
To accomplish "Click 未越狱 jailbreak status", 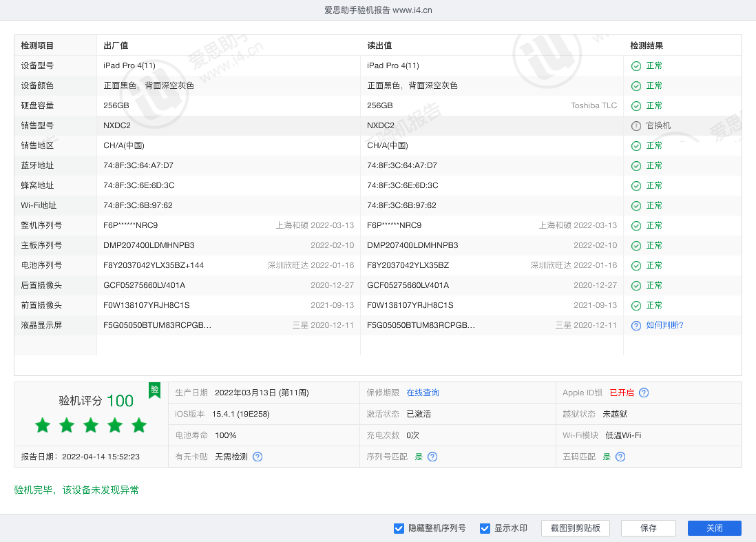I will pos(616,414).
